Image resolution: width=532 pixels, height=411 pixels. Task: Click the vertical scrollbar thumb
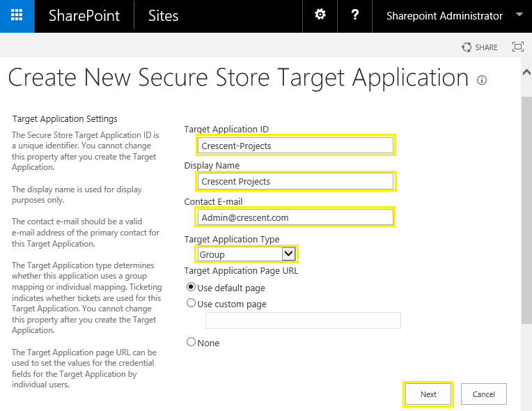(x=526, y=210)
